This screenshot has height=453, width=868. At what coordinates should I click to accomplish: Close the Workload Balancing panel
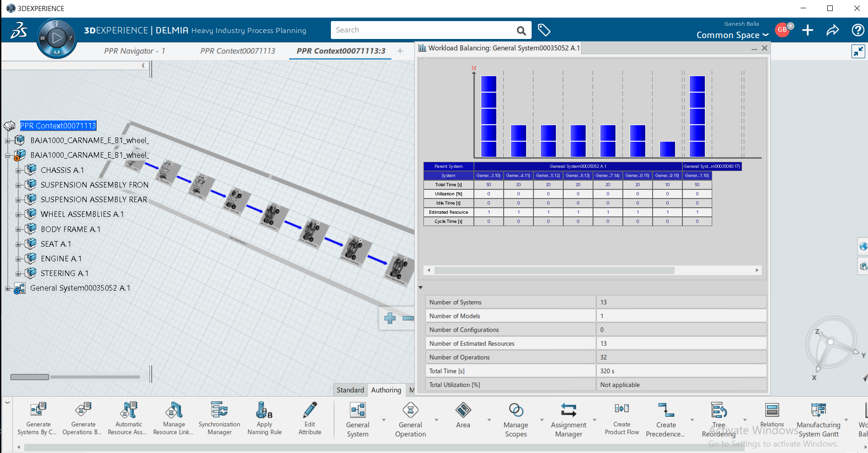(x=764, y=48)
